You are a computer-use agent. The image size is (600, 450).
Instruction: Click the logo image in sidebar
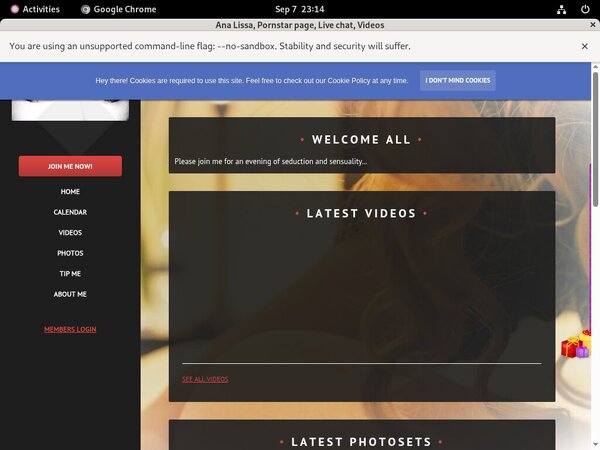70,109
